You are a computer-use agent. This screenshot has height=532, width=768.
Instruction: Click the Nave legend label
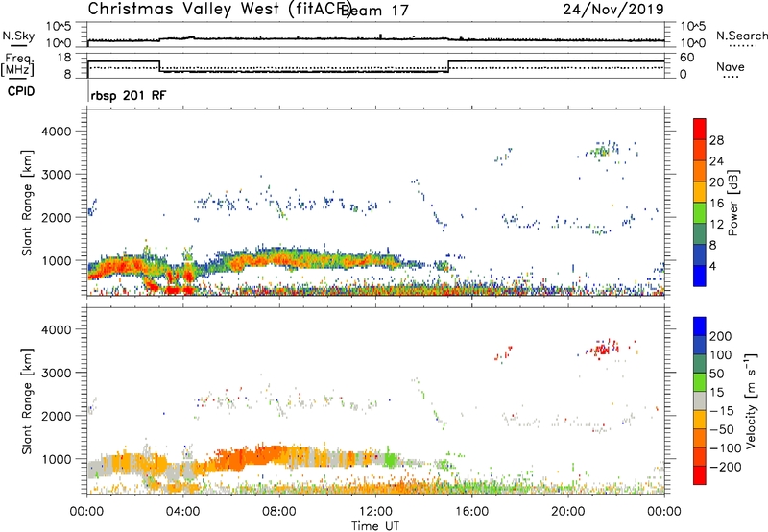click(x=731, y=67)
